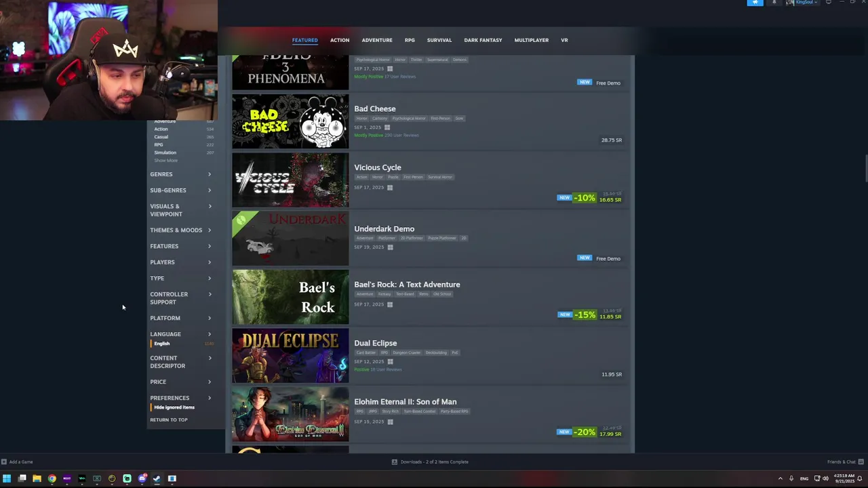Click Windows platform icon for Bael's Rock

pyautogui.click(x=390, y=304)
